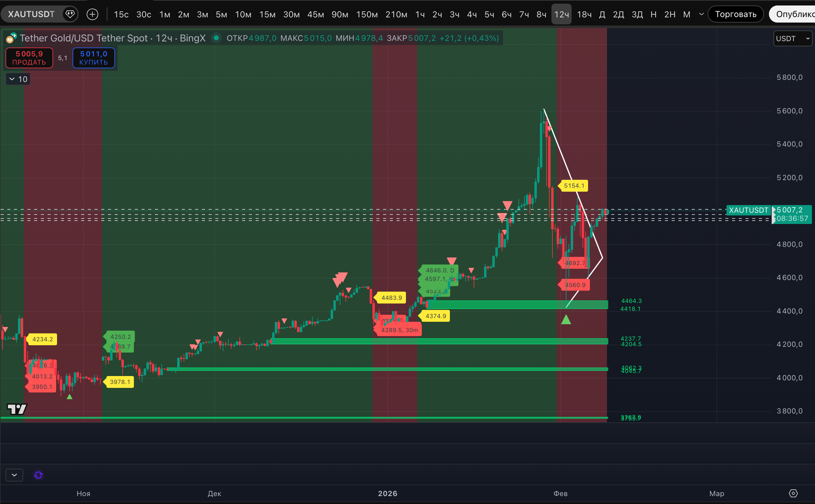Select the 15м timeframe tab
The height and width of the screenshot is (504, 815).
[267, 14]
